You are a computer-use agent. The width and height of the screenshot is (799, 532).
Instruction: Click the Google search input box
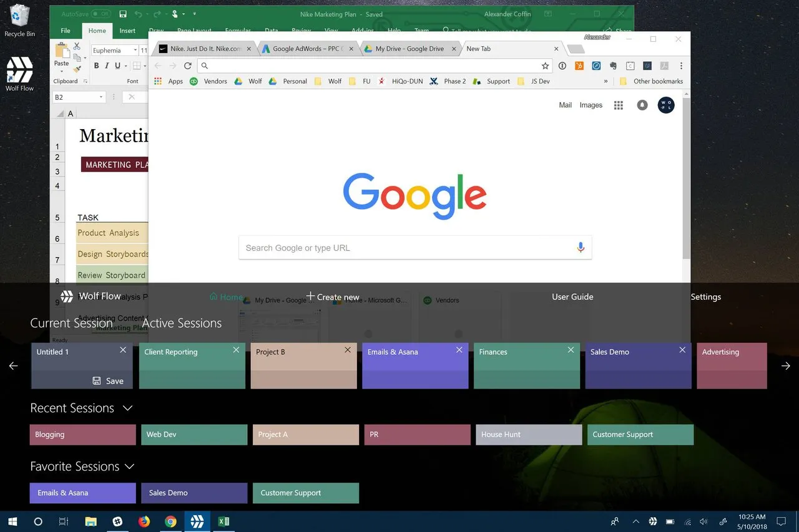pos(415,248)
